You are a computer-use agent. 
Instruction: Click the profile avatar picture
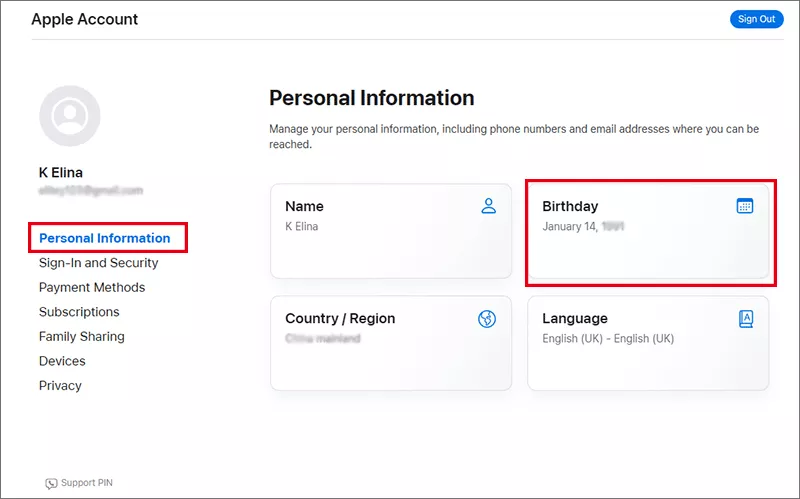click(x=70, y=116)
